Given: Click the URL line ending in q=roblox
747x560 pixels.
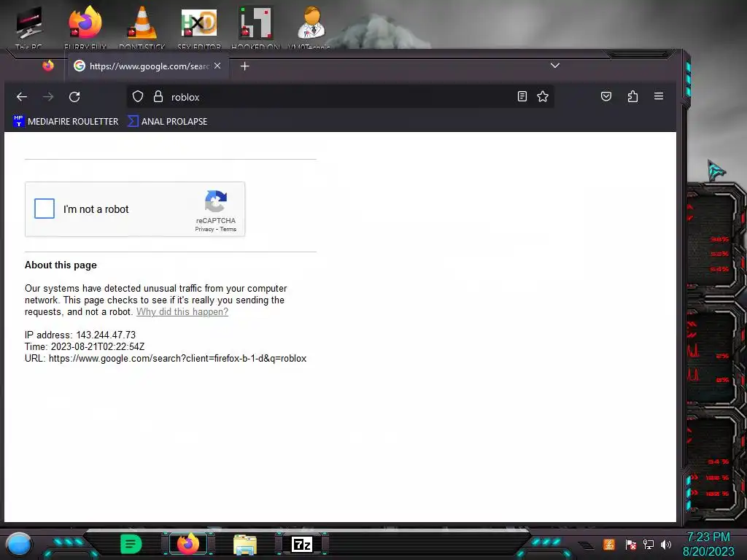Looking at the screenshot, I should (x=166, y=358).
